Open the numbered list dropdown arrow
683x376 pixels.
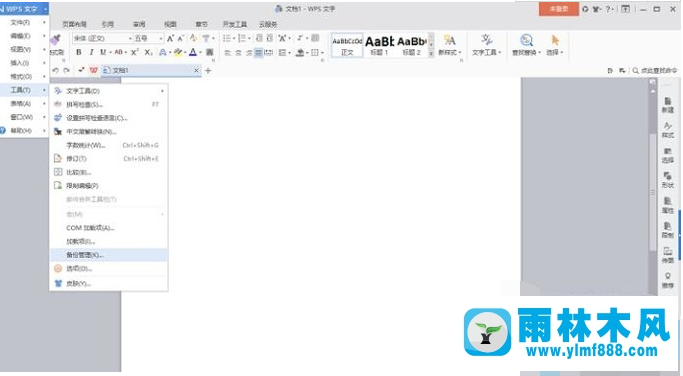249,38
